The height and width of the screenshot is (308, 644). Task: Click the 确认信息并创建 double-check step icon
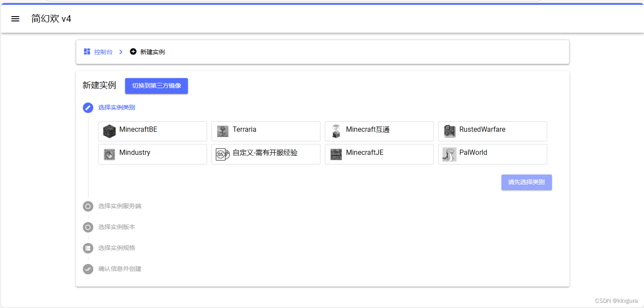click(88, 269)
